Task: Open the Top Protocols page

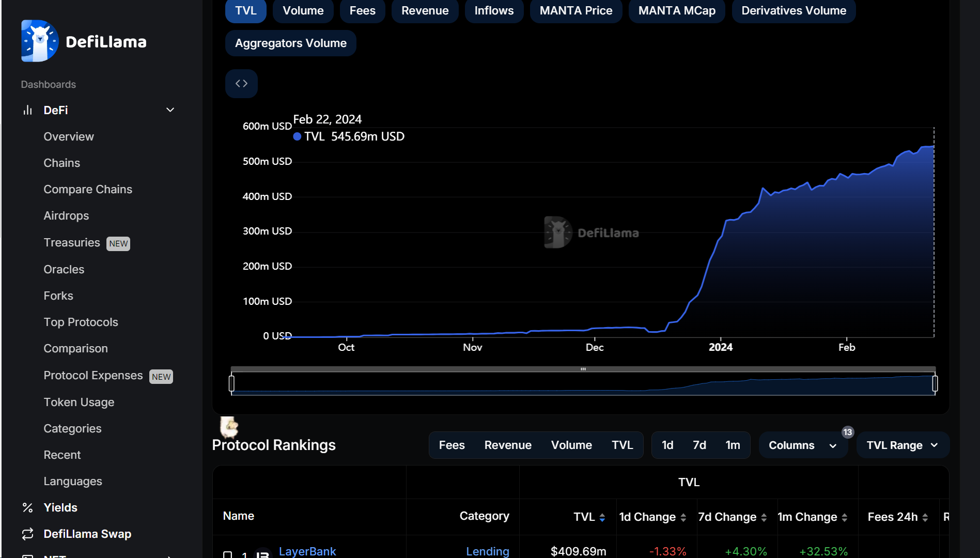Action: (81, 322)
